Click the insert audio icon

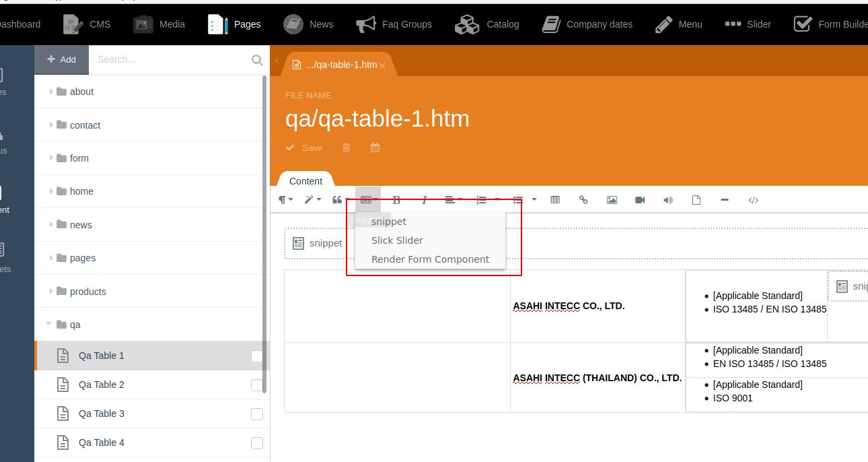click(668, 200)
